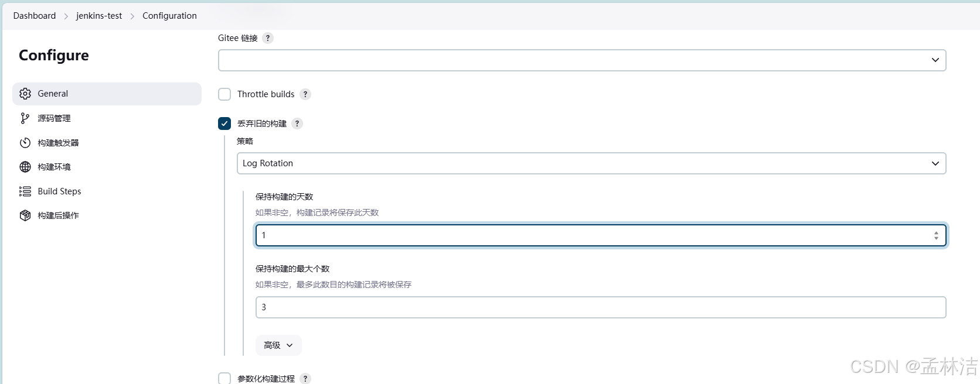The image size is (980, 384).
Task: Click the 保持构建的天数 label
Action: point(284,197)
